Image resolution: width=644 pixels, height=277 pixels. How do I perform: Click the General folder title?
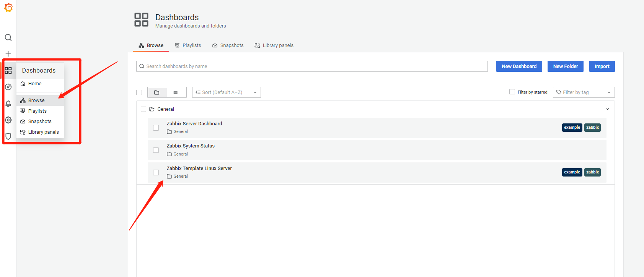pos(166,109)
